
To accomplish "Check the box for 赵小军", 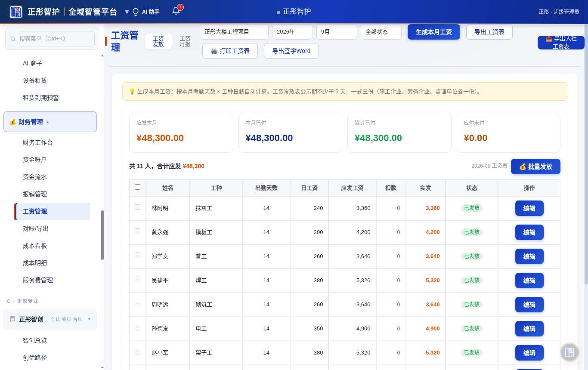I will (138, 352).
